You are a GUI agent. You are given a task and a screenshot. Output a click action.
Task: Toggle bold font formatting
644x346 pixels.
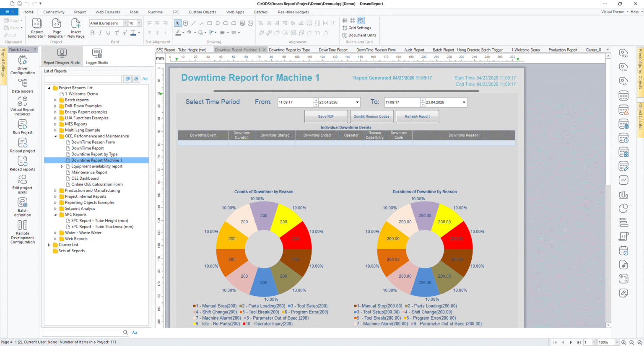click(92, 33)
